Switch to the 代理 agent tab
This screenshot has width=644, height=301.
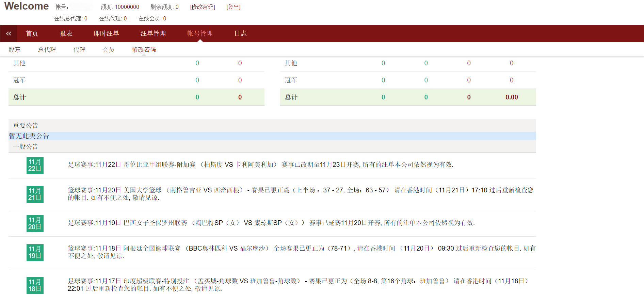pyautogui.click(x=79, y=50)
